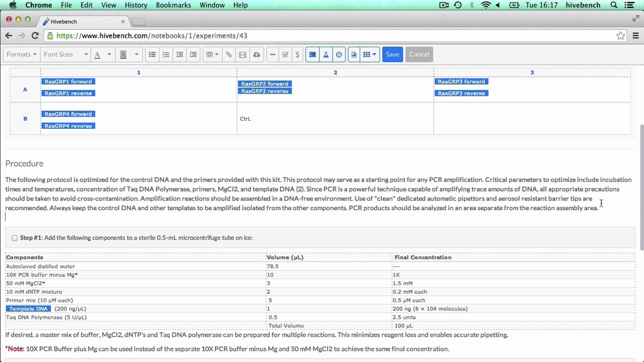Click the background color A icon
The height and width of the screenshot is (362, 644).
pyautogui.click(x=123, y=55)
